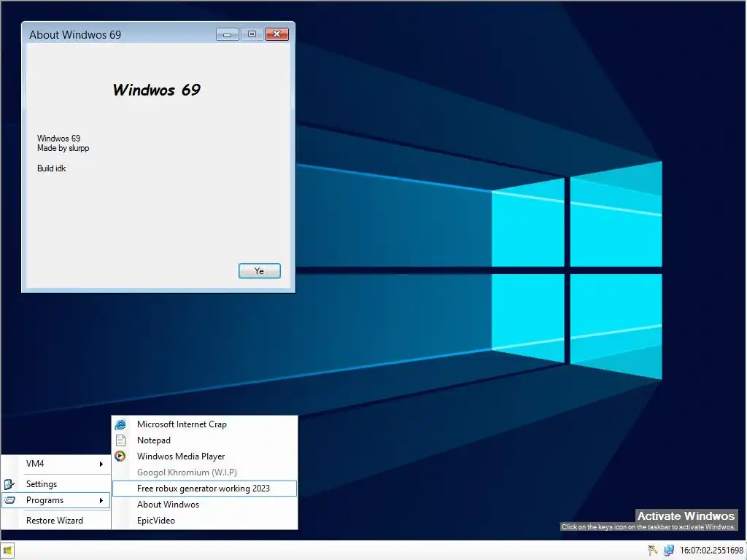The width and height of the screenshot is (747, 560).
Task: Click the network computers tray icon
Action: pyautogui.click(x=669, y=551)
